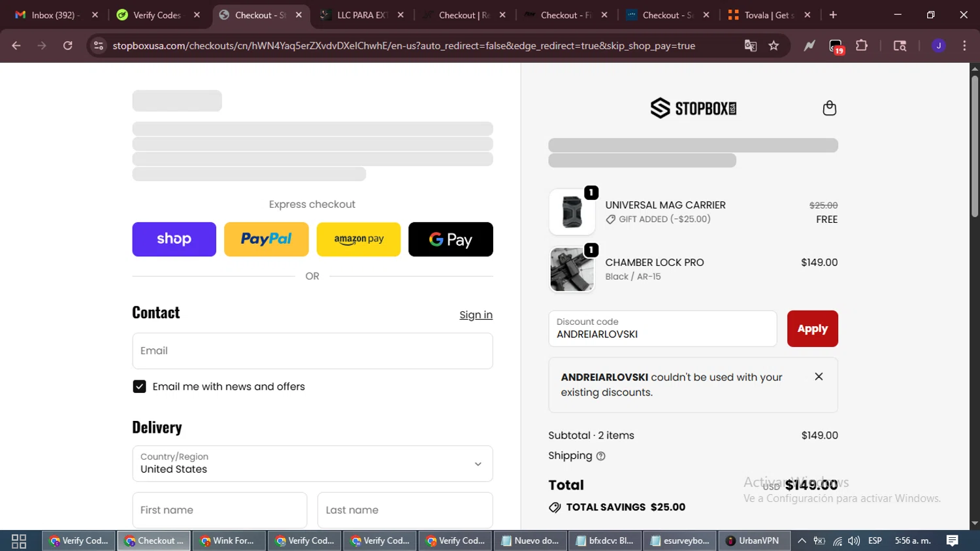Open the Wink For... taskbar window
The height and width of the screenshot is (551, 980).
229,541
